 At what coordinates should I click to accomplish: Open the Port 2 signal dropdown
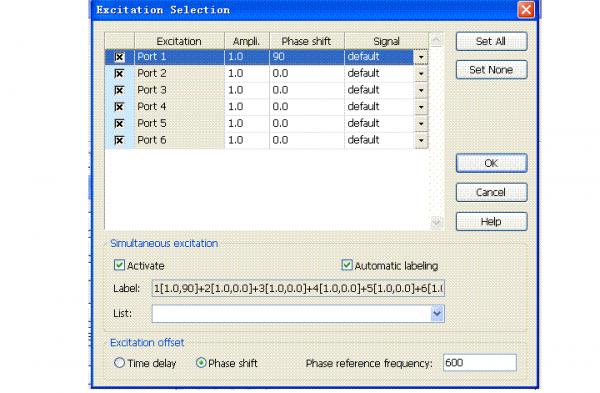(x=421, y=73)
